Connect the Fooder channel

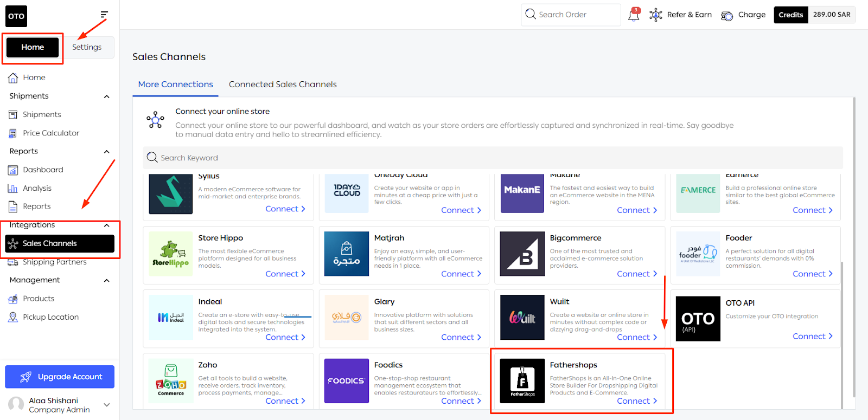click(x=813, y=274)
